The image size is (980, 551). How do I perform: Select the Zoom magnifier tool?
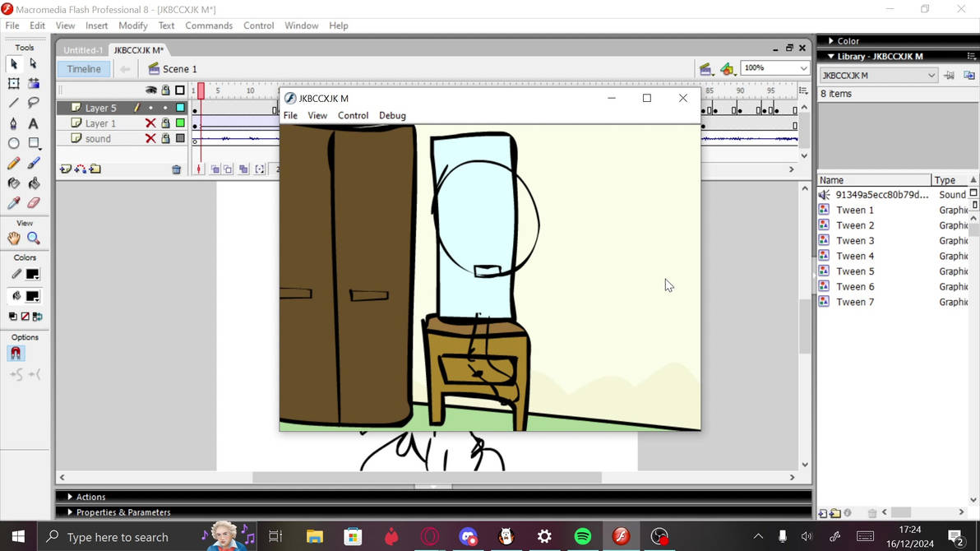[33, 238]
